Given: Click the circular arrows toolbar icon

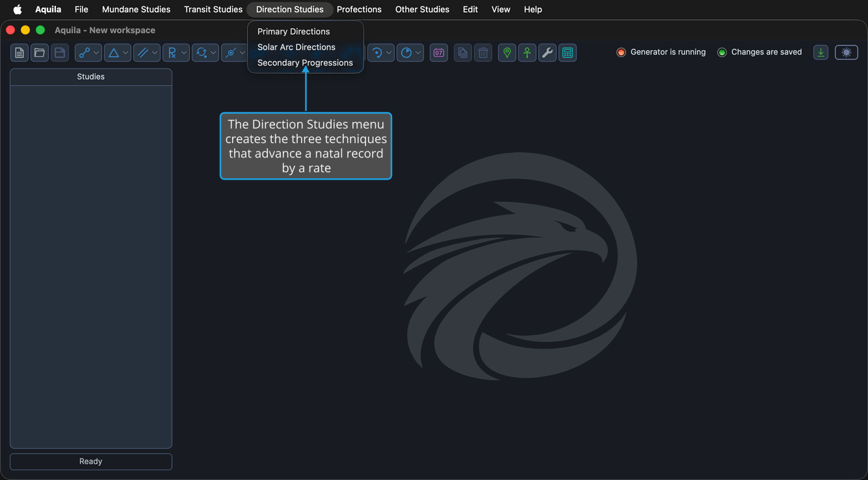Looking at the screenshot, I should [x=201, y=53].
